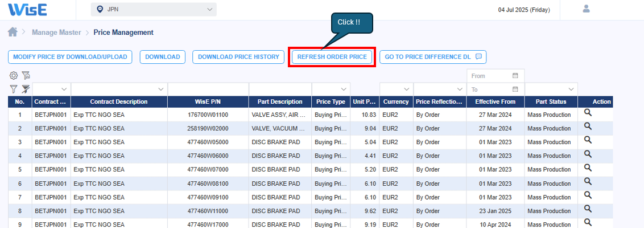644x228 pixels.
Task: Click the magnifier icon for row 5
Action: tap(588, 168)
